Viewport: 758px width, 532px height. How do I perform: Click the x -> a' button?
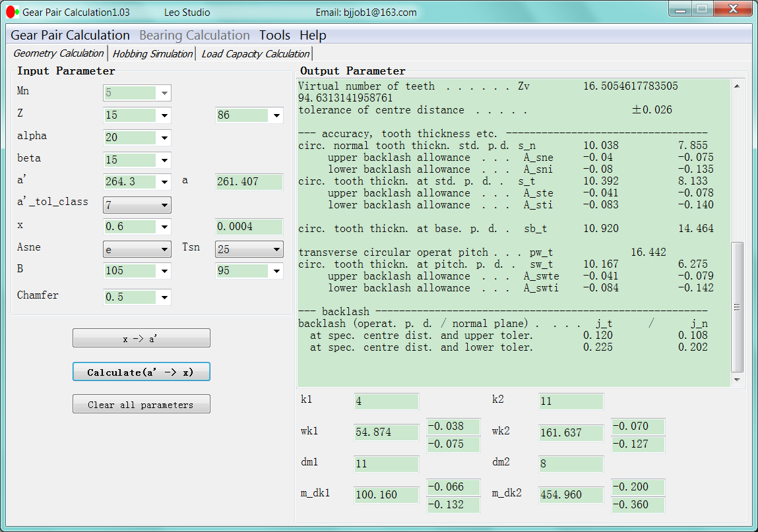click(141, 338)
